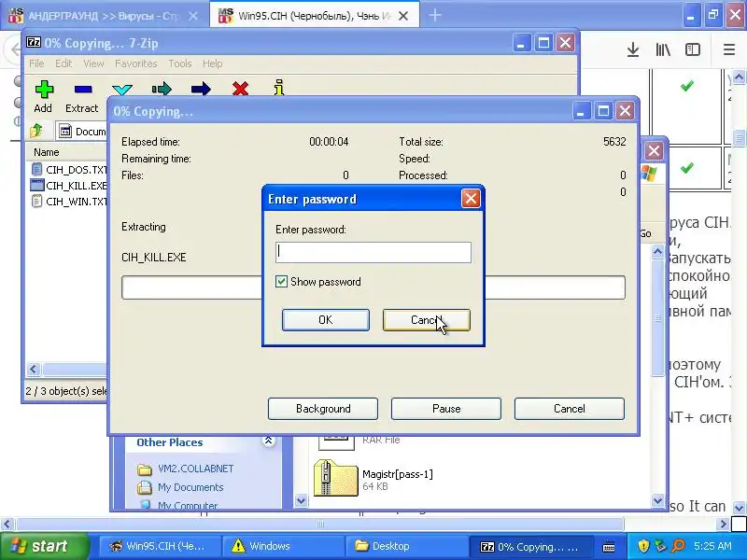Click the Move blue arrow icon in 7-Zip

pos(201,89)
